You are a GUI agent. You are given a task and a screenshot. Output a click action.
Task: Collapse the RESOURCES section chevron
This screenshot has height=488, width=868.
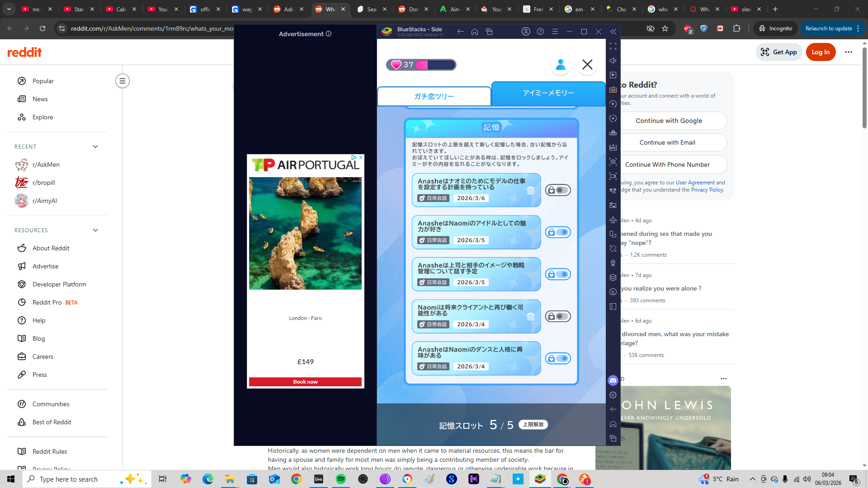[95, 230]
